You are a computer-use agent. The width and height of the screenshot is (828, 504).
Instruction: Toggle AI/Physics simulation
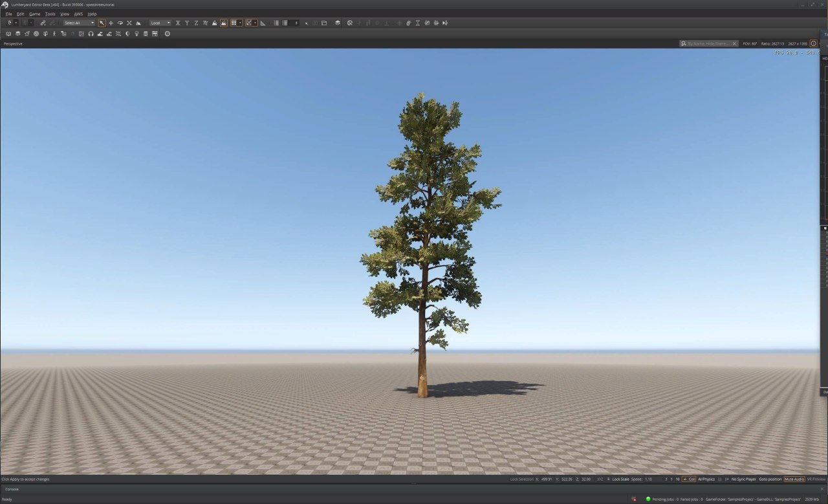[706, 479]
